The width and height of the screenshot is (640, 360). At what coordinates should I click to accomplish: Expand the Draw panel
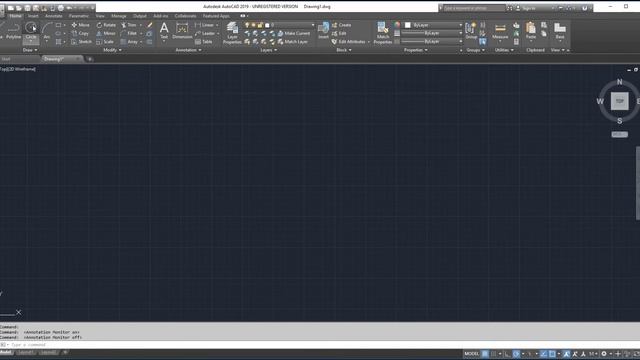tap(30, 50)
